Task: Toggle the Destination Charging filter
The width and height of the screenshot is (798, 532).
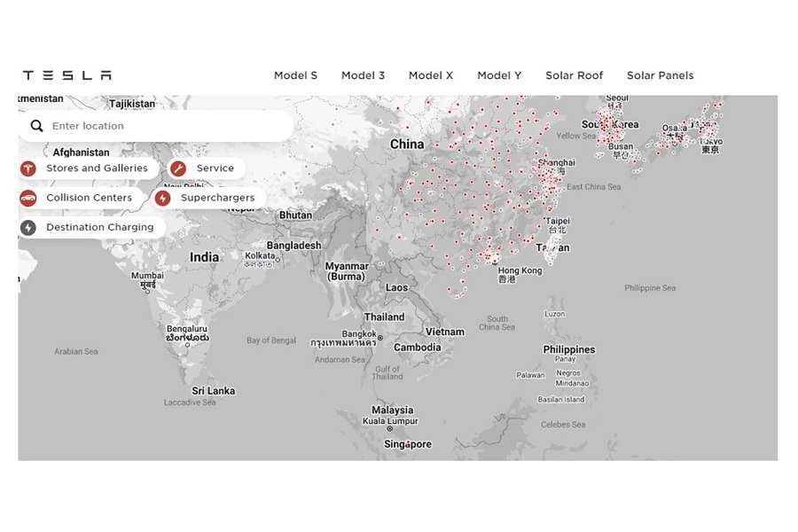Action: 92,227
